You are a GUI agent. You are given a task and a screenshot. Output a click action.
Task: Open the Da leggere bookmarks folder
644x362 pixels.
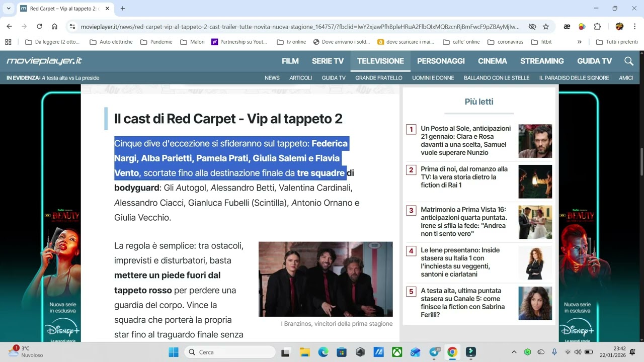pos(52,42)
